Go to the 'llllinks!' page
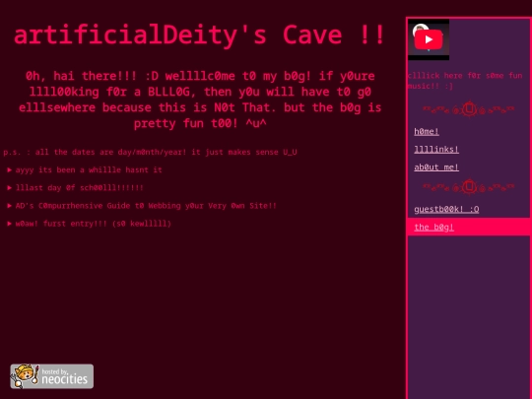The height and width of the screenshot is (399, 532). click(x=436, y=150)
